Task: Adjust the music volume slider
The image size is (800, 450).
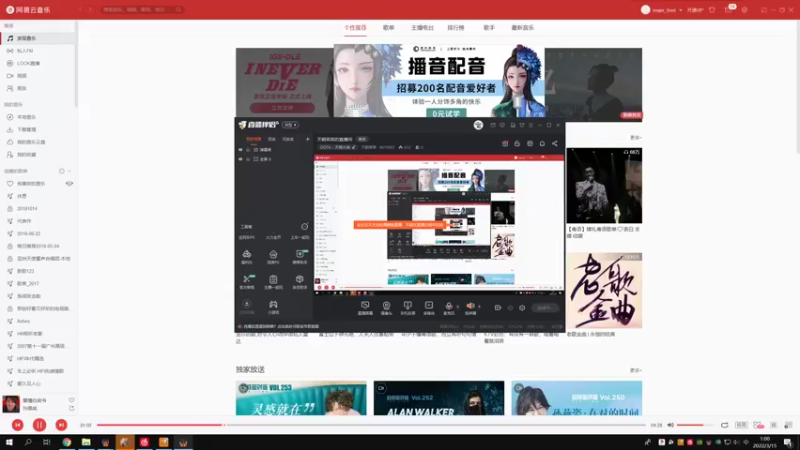Action: 696,425
